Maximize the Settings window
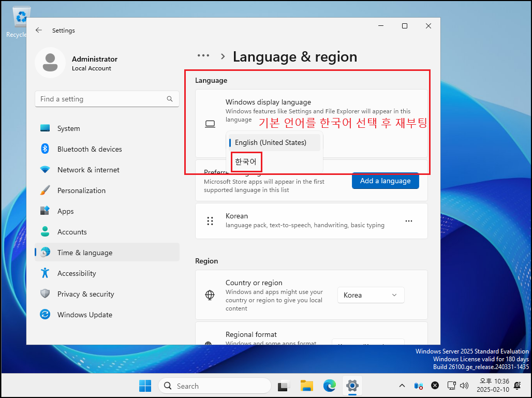Viewport: 532px width, 398px height. click(x=404, y=26)
